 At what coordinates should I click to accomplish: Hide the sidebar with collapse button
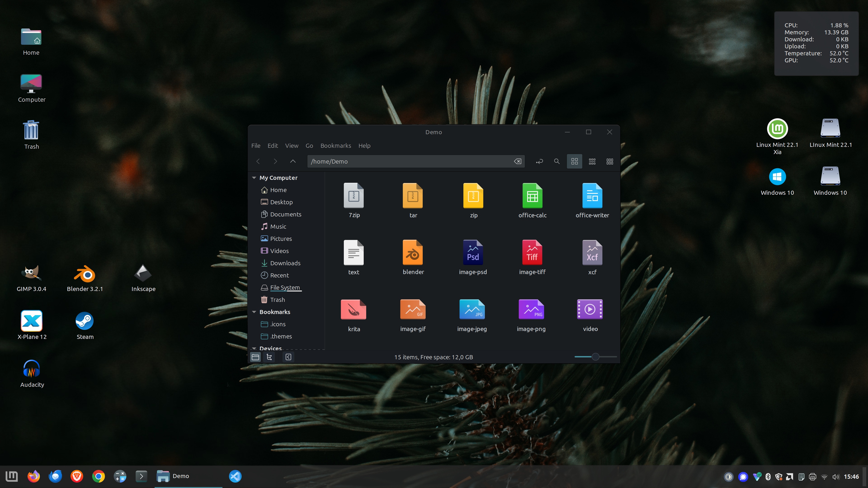tap(288, 357)
